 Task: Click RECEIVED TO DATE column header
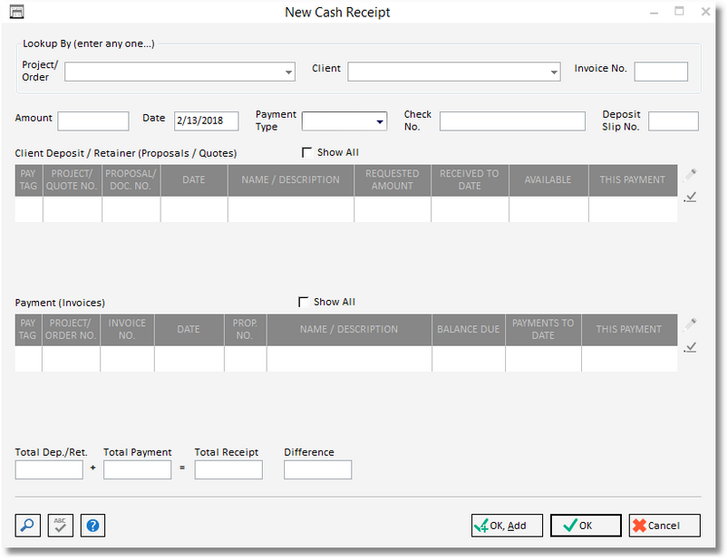[x=470, y=180]
